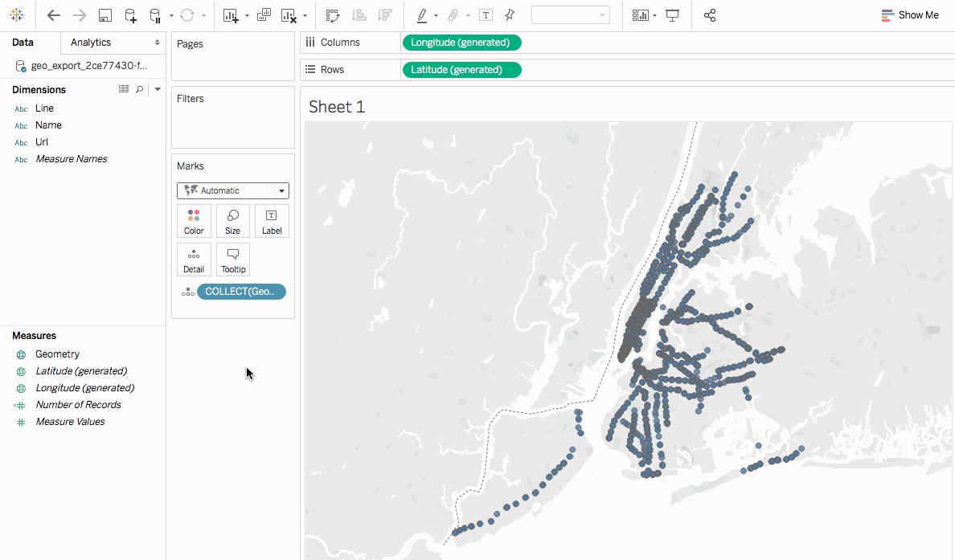This screenshot has height=560, width=955.
Task: Open the new worksheet dropdown arrow
Action: pyautogui.click(x=247, y=16)
